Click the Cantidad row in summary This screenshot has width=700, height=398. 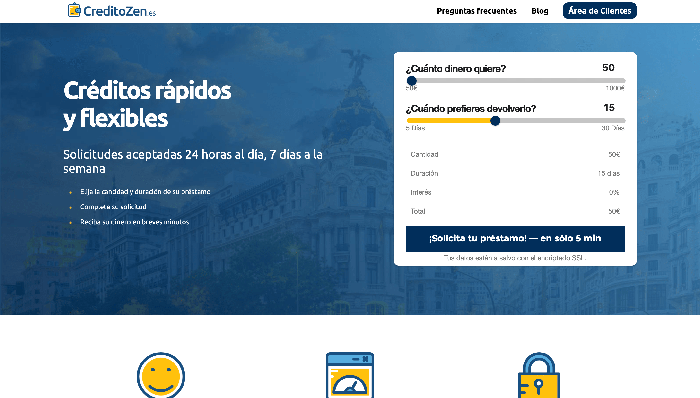click(x=515, y=154)
